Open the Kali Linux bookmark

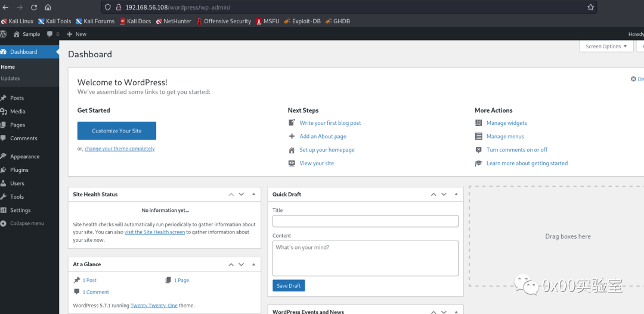[17, 21]
